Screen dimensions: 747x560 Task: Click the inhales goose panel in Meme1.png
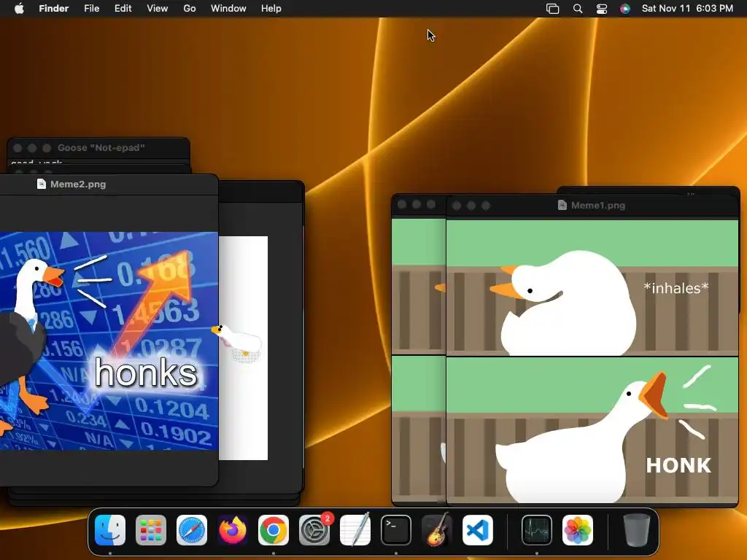pos(592,287)
